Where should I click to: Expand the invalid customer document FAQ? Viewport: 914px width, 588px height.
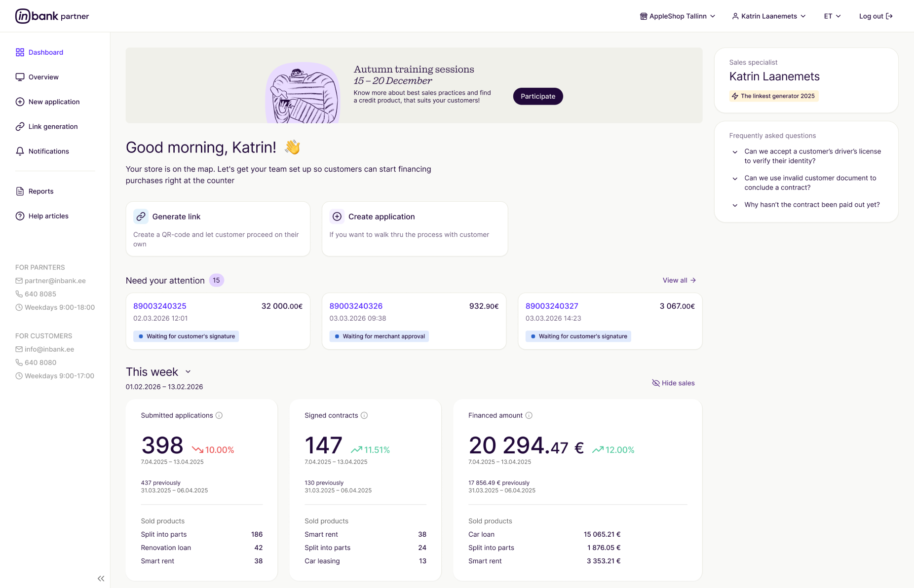coord(806,183)
